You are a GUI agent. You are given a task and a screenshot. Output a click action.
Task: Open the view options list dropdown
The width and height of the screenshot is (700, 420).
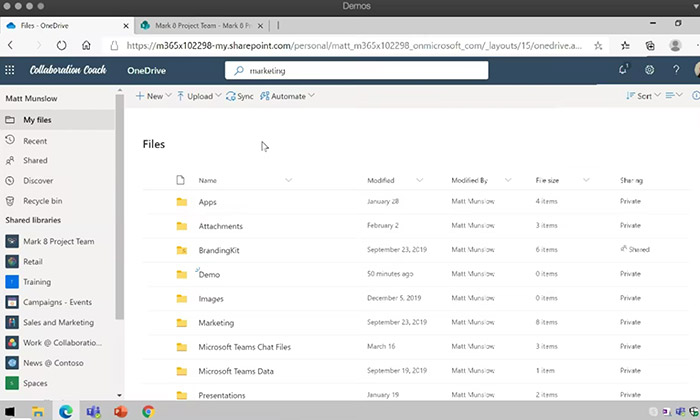point(674,95)
